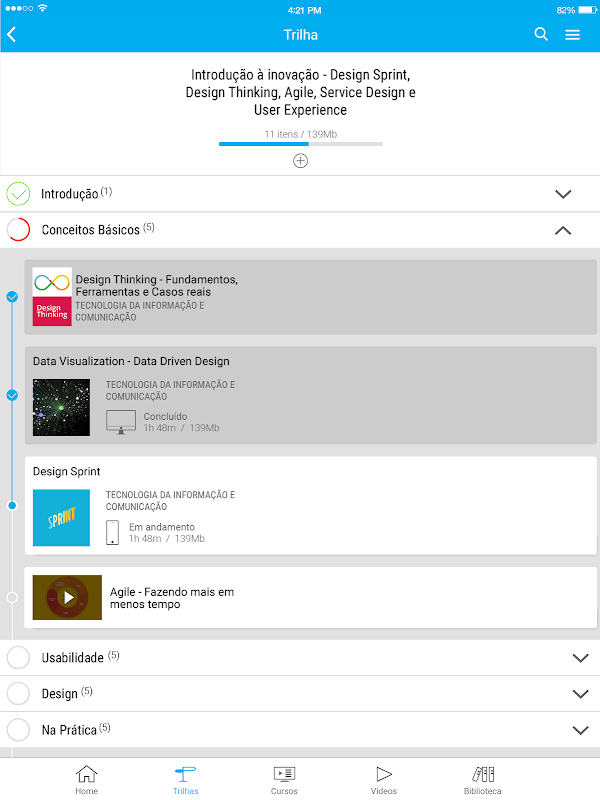The width and height of the screenshot is (600, 800).
Task: Open the Design Sprint thumbnail
Action: click(x=61, y=517)
